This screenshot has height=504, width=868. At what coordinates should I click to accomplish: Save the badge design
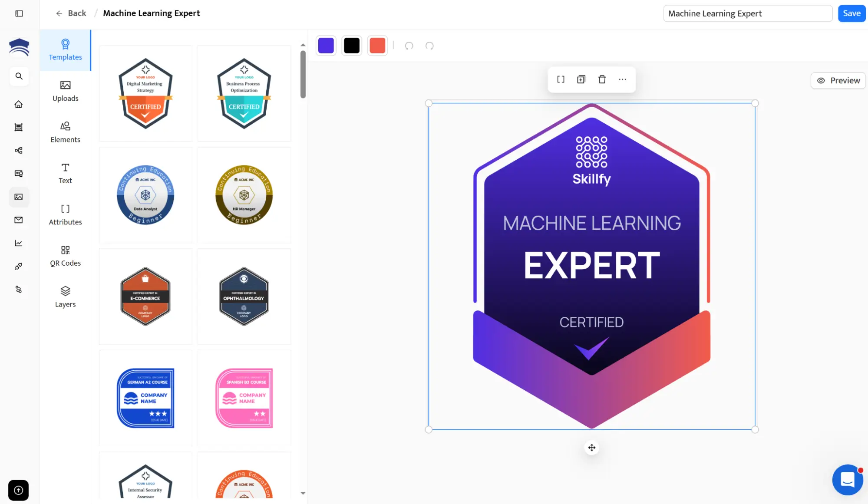851,13
